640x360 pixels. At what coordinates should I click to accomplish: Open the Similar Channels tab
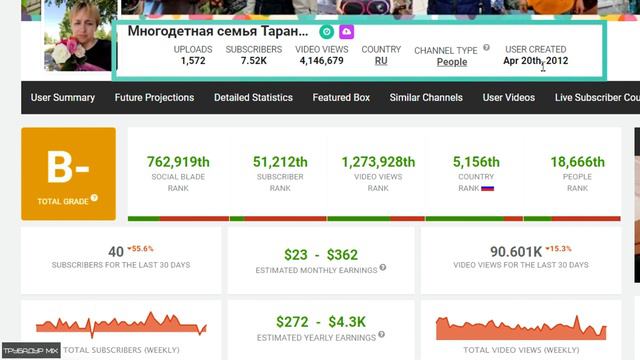pyautogui.click(x=426, y=98)
